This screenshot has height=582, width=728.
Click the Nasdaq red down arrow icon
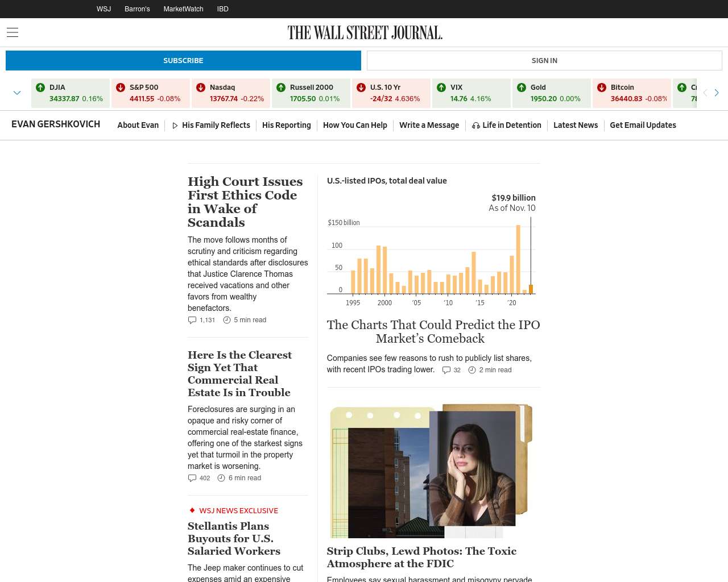[201, 87]
